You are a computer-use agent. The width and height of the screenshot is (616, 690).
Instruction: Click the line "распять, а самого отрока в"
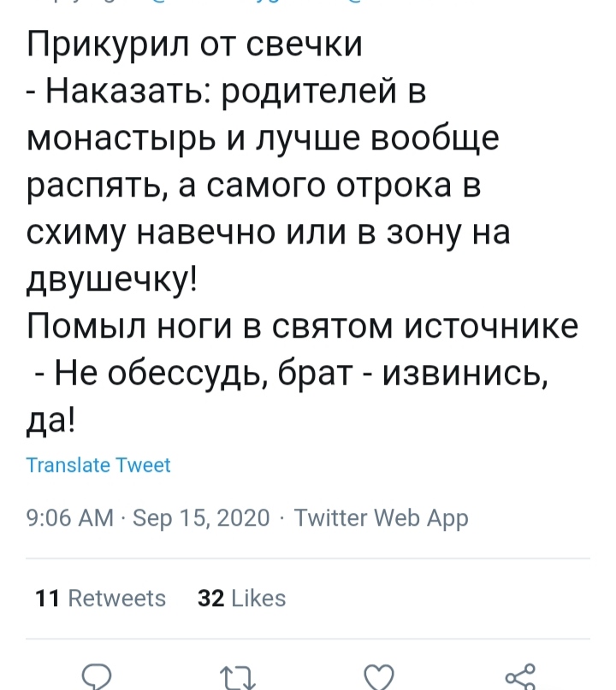(x=254, y=186)
